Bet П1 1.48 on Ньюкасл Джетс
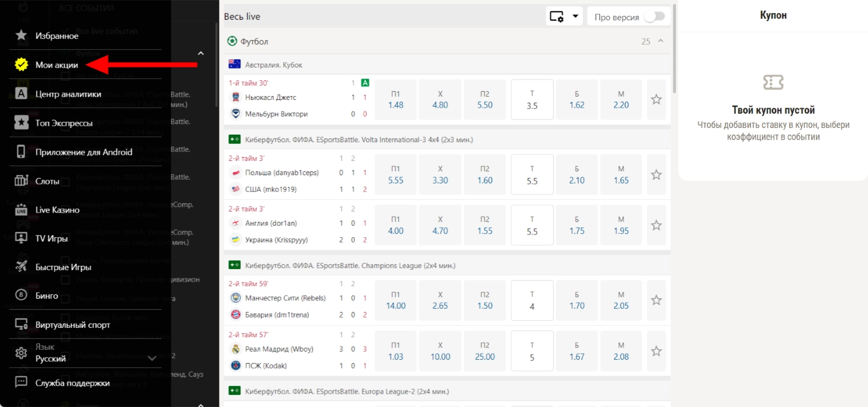The width and height of the screenshot is (868, 407). tap(396, 99)
